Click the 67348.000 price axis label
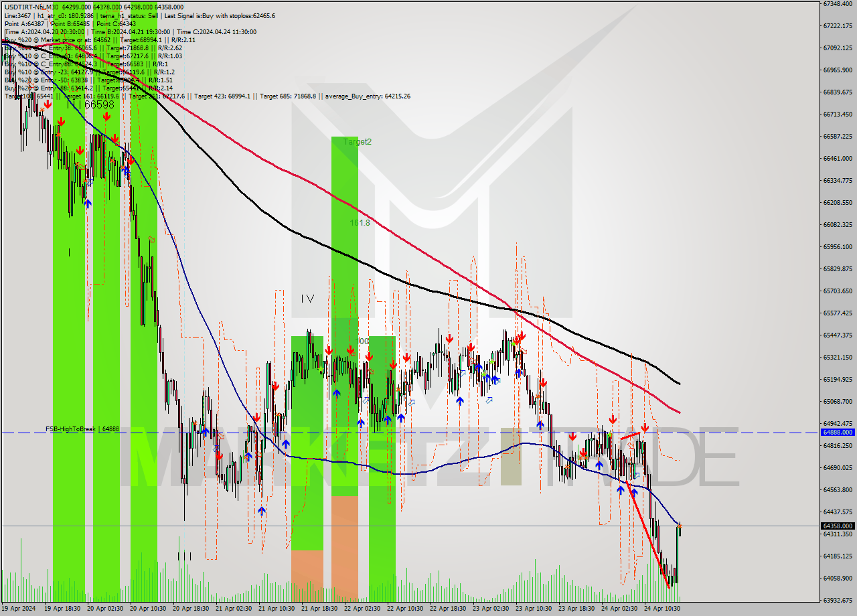The image size is (857, 616). coord(838,4)
